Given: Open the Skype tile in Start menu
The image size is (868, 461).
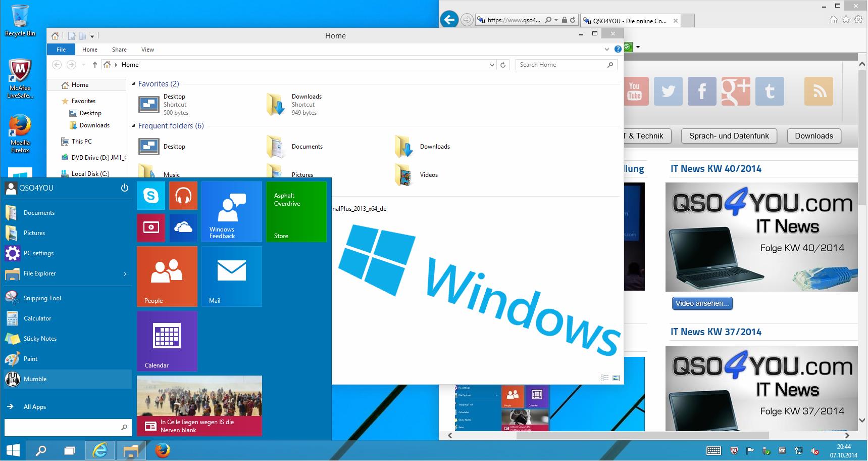Looking at the screenshot, I should [x=150, y=196].
